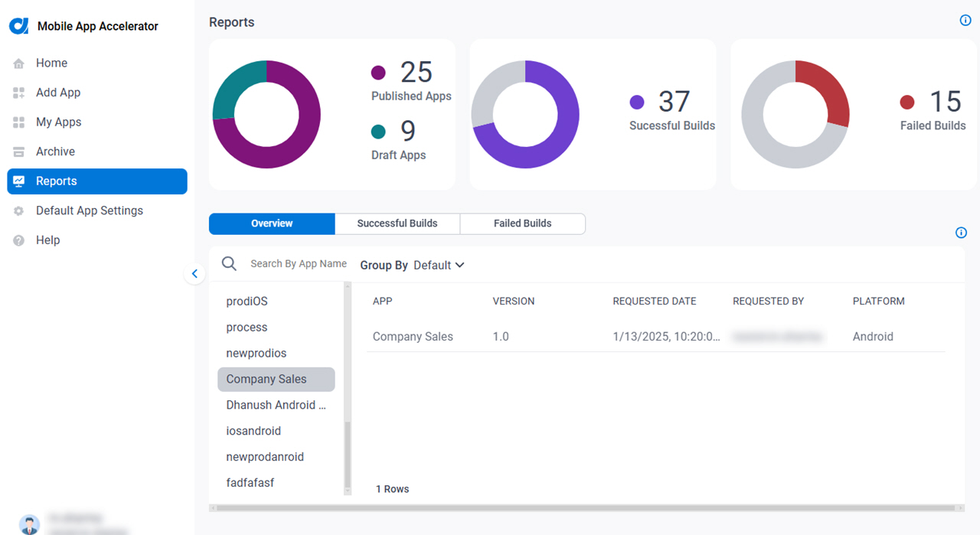Open the Archive section

[x=97, y=152]
